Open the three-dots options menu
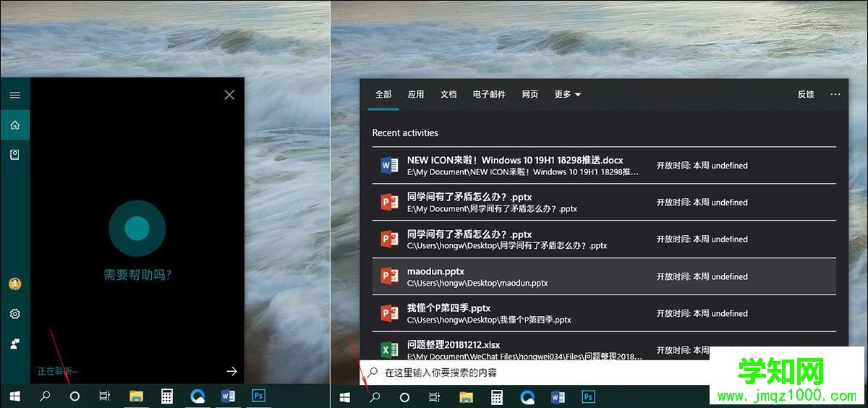868x408 pixels. (835, 94)
